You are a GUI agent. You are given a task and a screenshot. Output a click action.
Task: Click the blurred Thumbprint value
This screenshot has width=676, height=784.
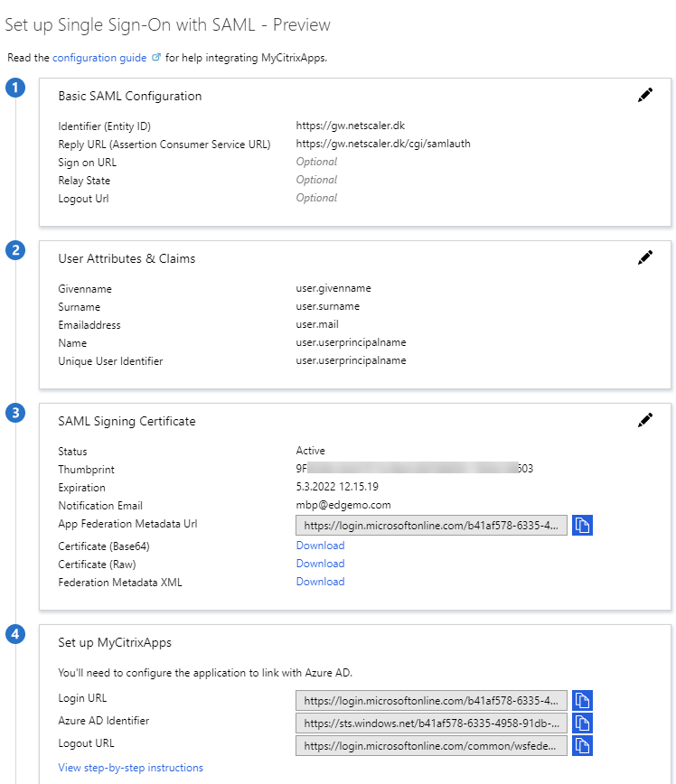(414, 469)
